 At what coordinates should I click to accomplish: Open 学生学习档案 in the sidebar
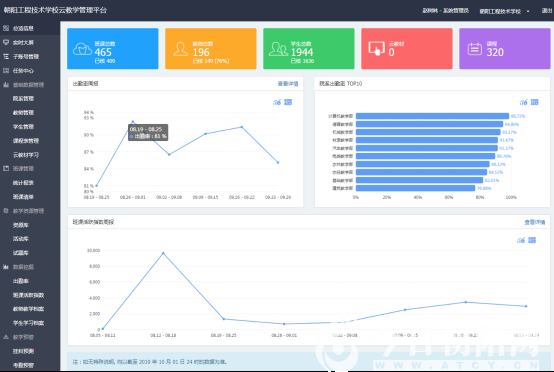(x=28, y=323)
